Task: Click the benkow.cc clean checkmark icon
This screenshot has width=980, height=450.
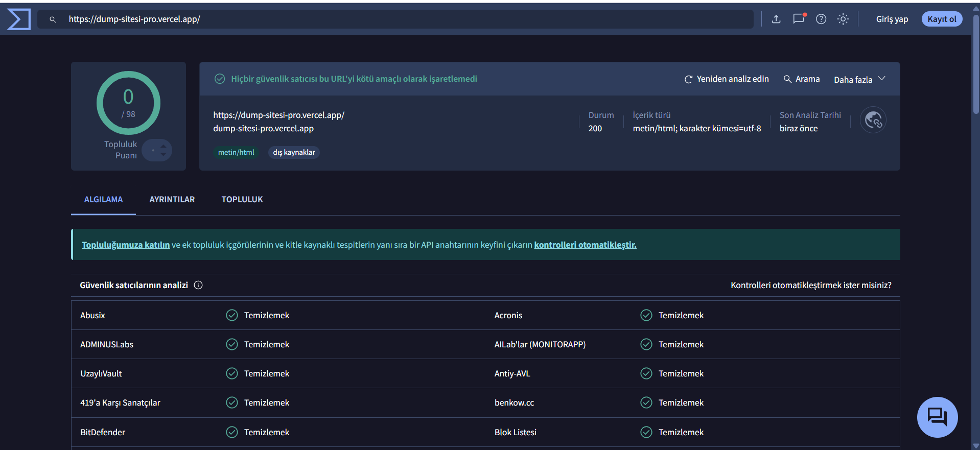Action: pos(646,402)
